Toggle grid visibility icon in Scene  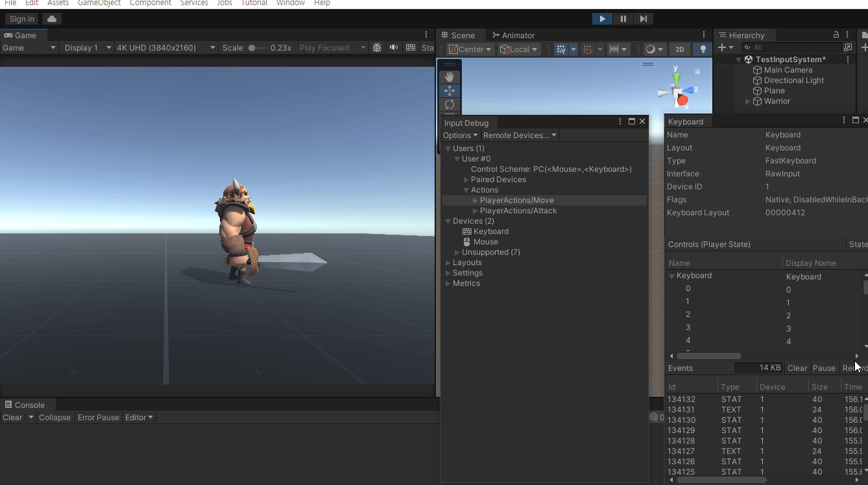point(561,49)
